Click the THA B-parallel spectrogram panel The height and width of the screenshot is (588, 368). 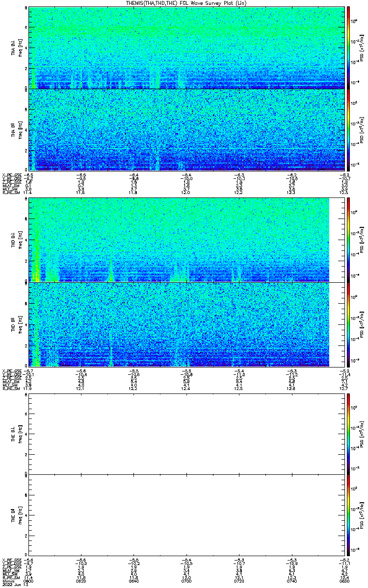click(187, 130)
